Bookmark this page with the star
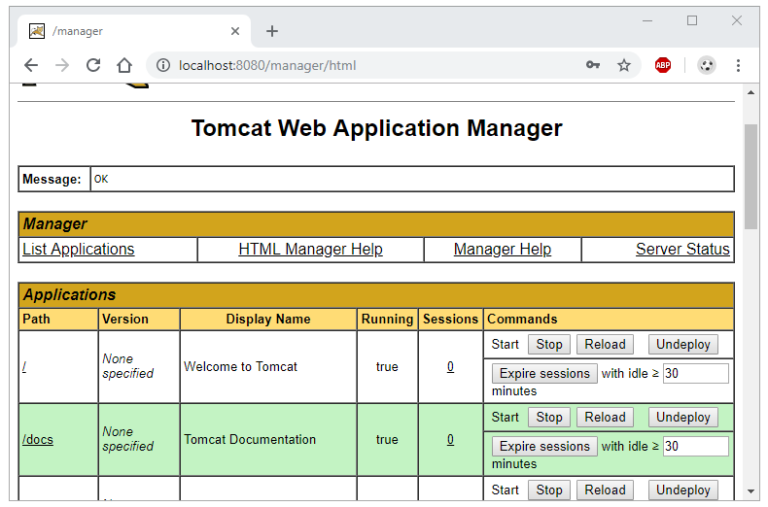This screenshot has height=507, width=768. [624, 65]
